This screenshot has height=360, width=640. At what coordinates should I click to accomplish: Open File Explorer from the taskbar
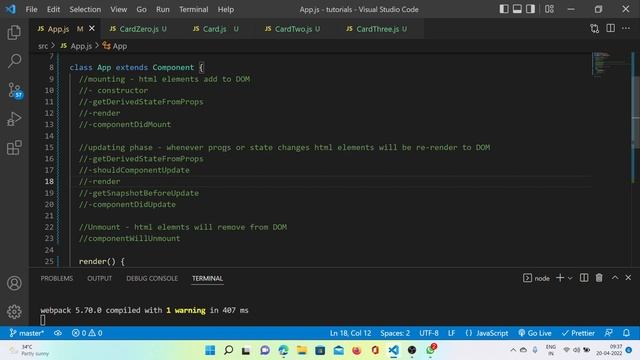pyautogui.click(x=302, y=350)
